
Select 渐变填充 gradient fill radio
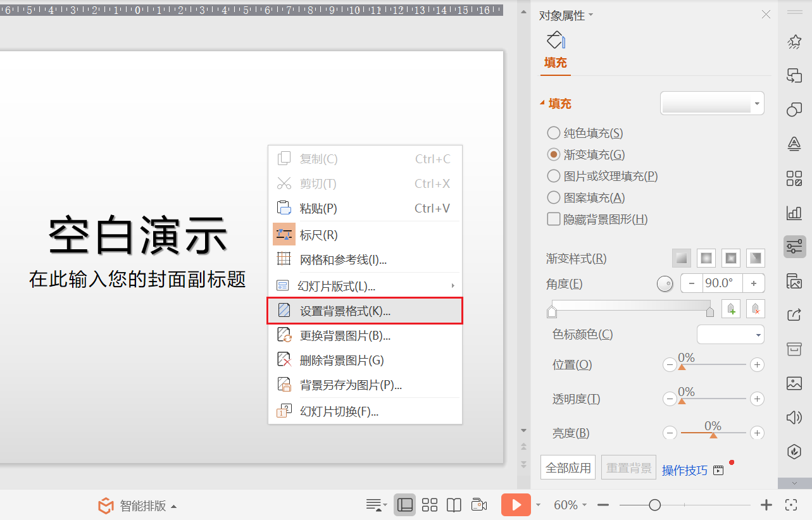point(553,154)
